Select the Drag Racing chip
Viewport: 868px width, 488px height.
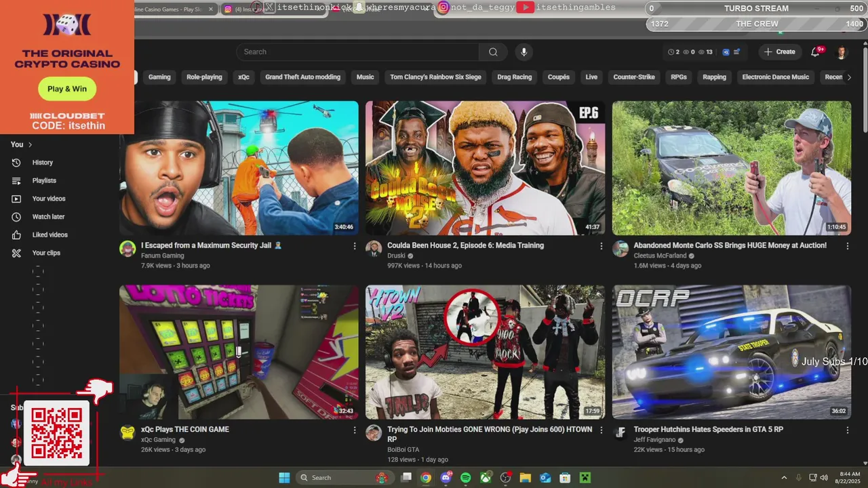coord(514,77)
